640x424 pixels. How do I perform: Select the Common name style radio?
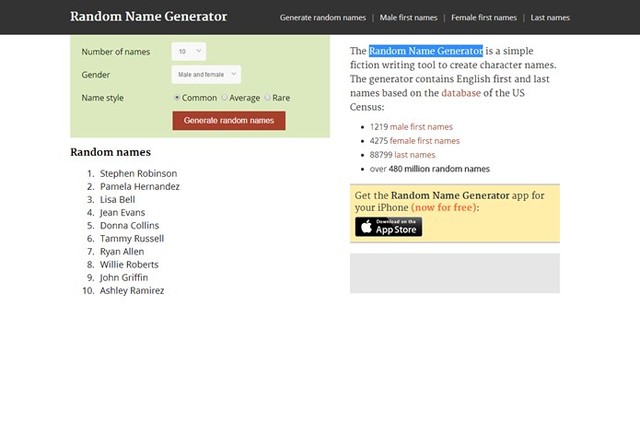point(177,98)
